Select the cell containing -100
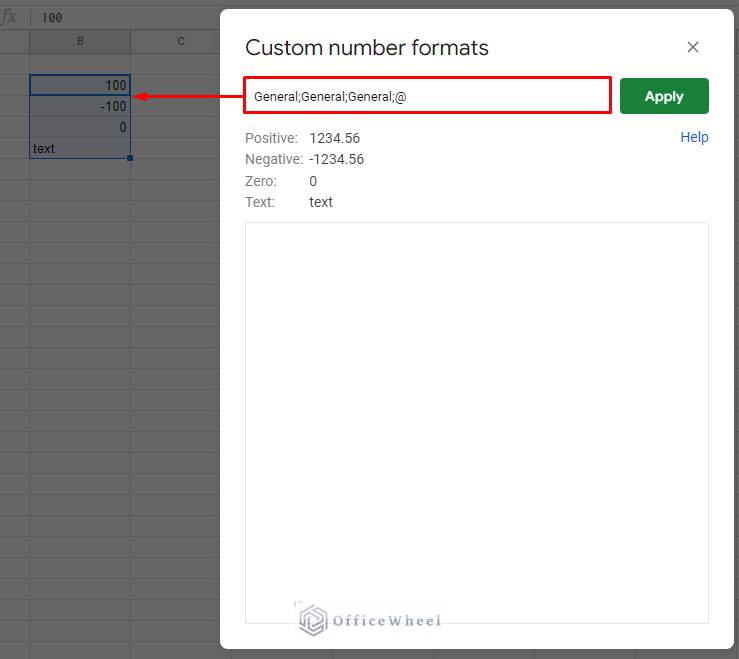The image size is (739, 659). click(80, 106)
